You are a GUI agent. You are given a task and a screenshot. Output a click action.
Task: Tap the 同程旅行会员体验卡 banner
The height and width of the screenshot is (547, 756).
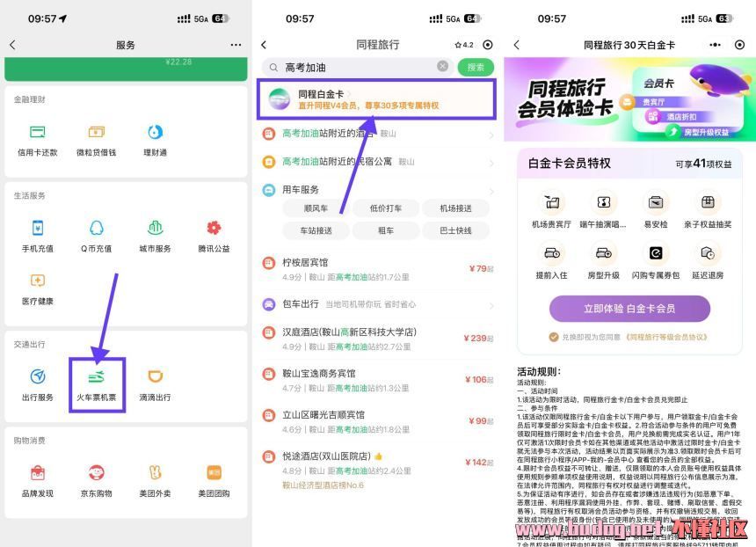click(x=629, y=99)
